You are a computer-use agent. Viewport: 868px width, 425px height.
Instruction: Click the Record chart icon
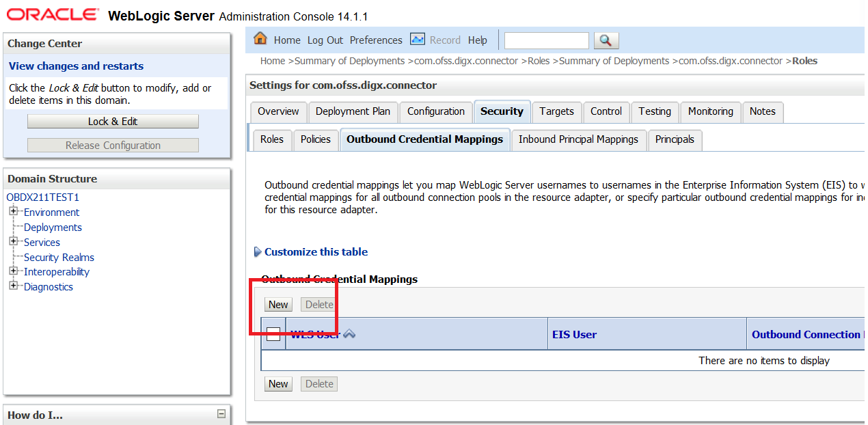tap(418, 39)
